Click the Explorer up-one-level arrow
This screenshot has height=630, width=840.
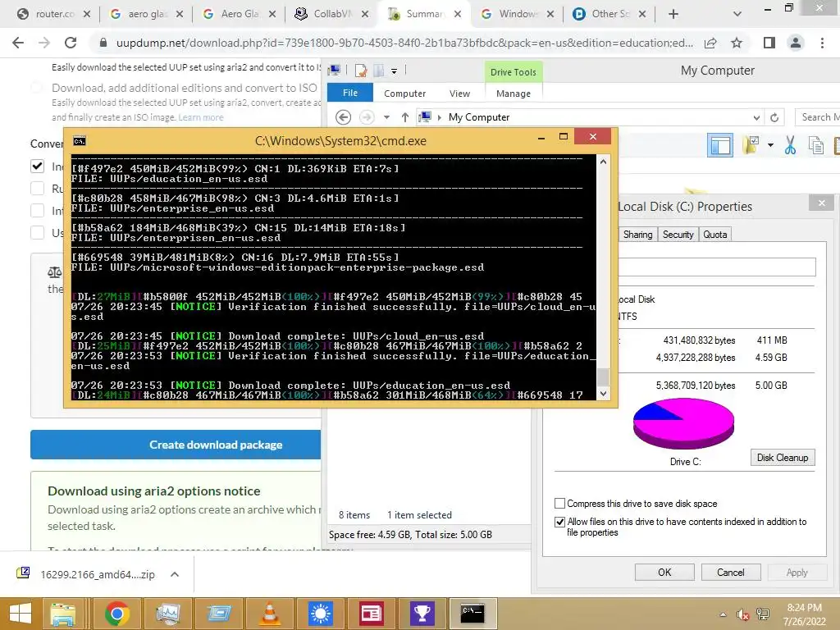[x=405, y=116]
